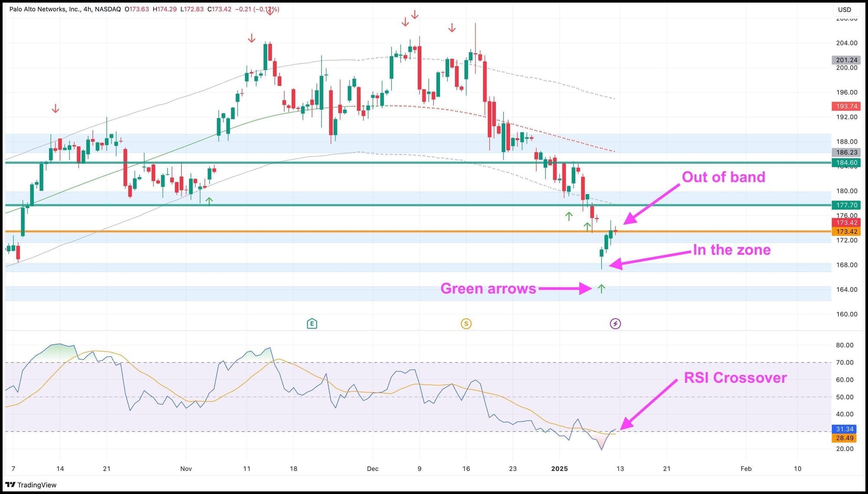
Task: Open the USD currency selector
Action: pyautogui.click(x=844, y=10)
